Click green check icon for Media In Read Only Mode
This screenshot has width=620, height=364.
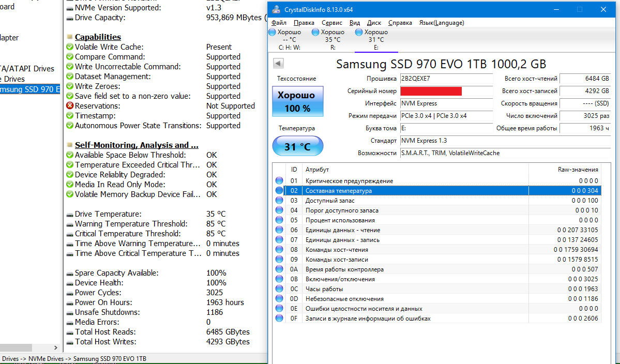[x=70, y=185]
